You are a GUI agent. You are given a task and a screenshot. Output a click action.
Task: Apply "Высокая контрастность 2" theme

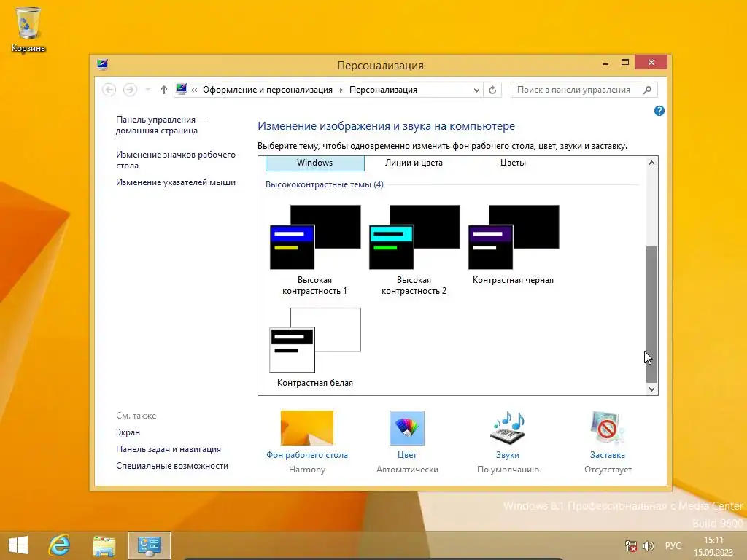(x=414, y=249)
